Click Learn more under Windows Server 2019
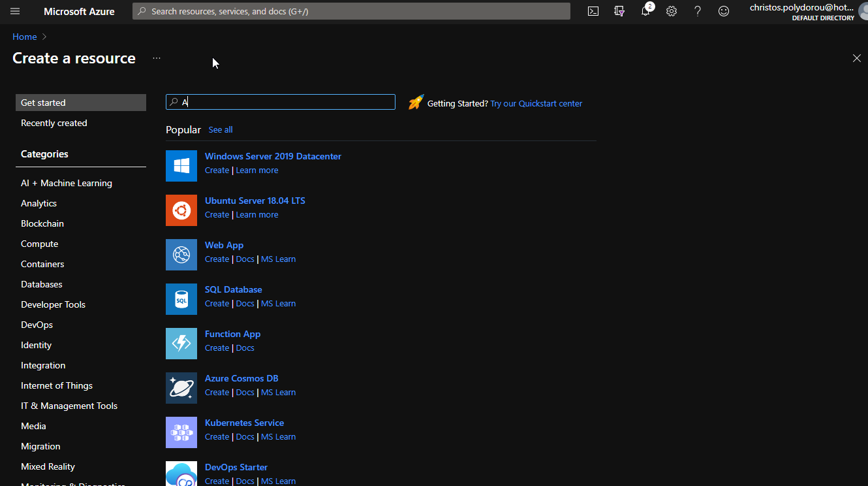The image size is (868, 486). (x=257, y=170)
